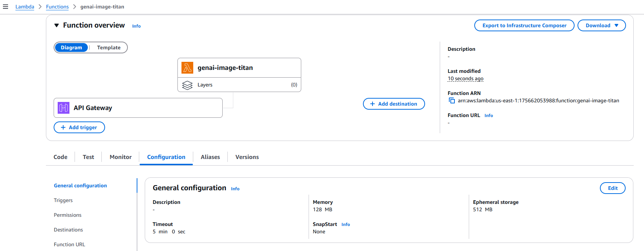This screenshot has width=644, height=251.
Task: Open Info link next to Function overview
Action: [136, 26]
